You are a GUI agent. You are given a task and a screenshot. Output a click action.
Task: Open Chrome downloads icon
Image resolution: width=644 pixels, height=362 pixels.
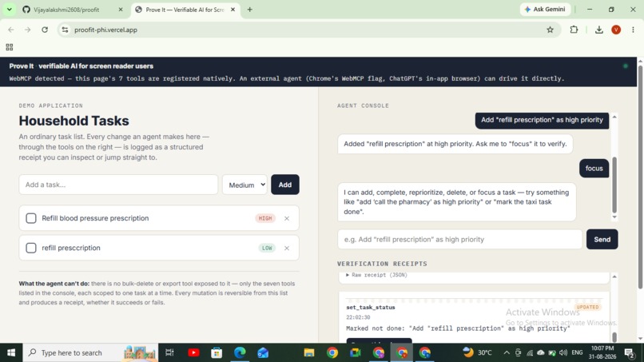pyautogui.click(x=598, y=30)
